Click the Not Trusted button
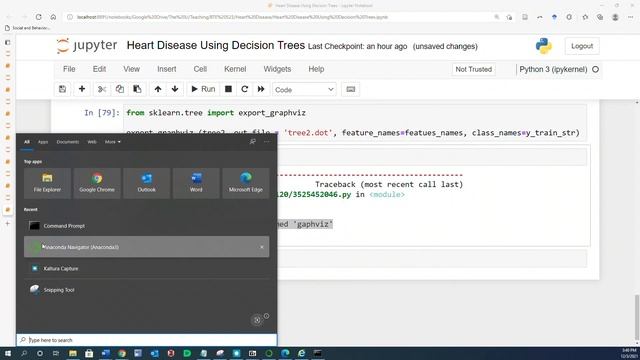640x360 pixels. click(473, 69)
